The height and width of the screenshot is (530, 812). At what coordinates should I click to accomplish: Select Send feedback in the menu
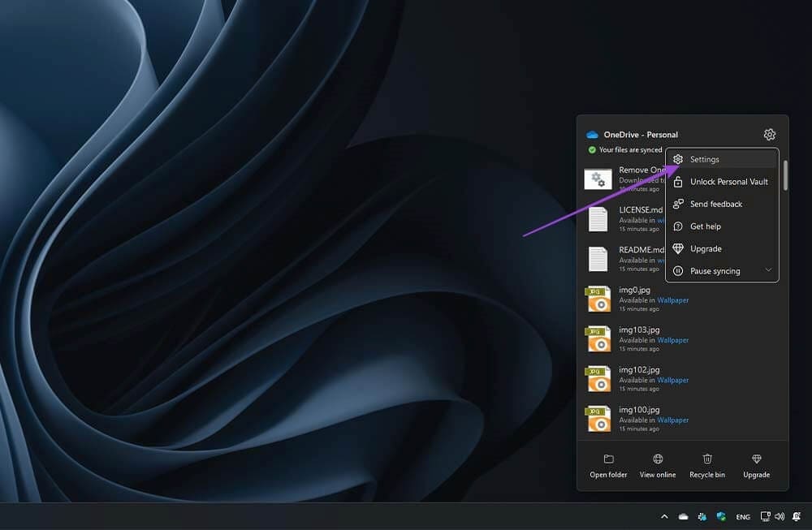(x=722, y=204)
